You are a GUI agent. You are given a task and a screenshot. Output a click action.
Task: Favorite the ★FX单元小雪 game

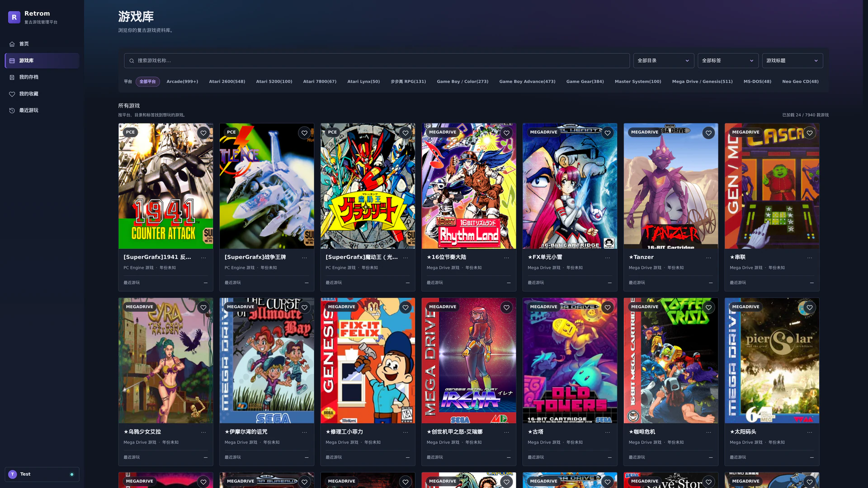point(608,133)
